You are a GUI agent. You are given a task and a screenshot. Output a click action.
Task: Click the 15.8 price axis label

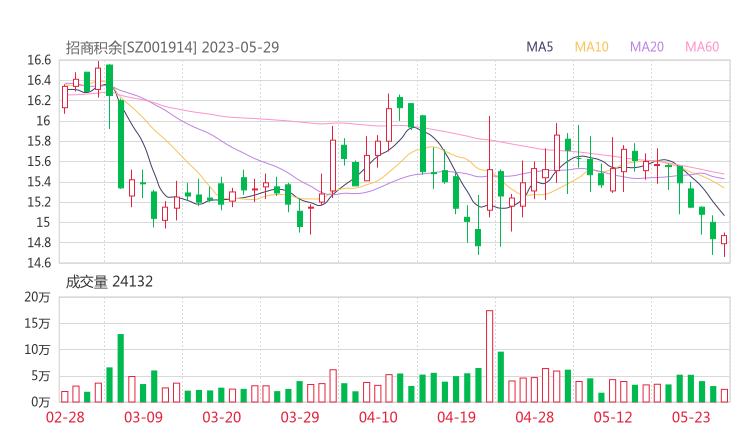[x=39, y=141]
